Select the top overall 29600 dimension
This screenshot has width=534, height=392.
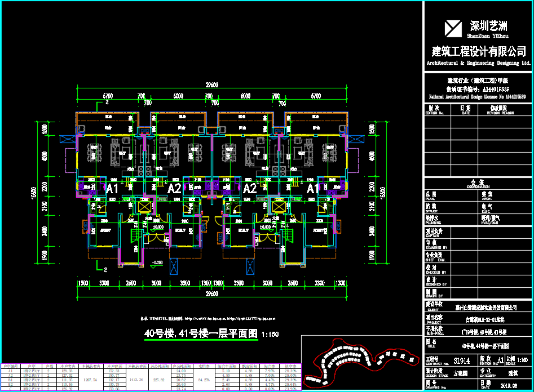coord(211,84)
